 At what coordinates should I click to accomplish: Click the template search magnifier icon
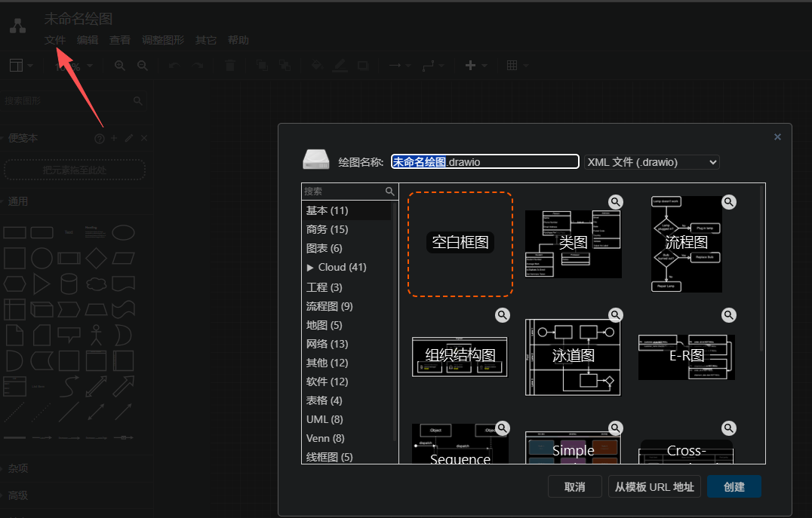click(389, 192)
